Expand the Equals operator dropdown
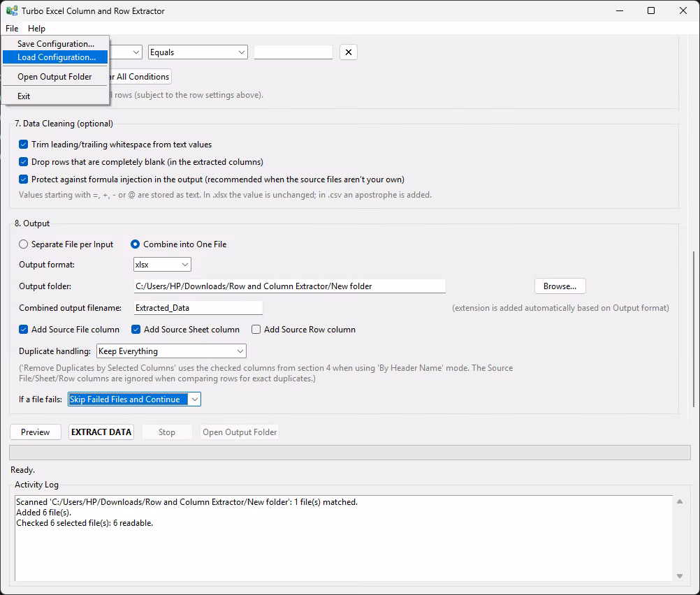This screenshot has height=595, width=700. point(198,52)
